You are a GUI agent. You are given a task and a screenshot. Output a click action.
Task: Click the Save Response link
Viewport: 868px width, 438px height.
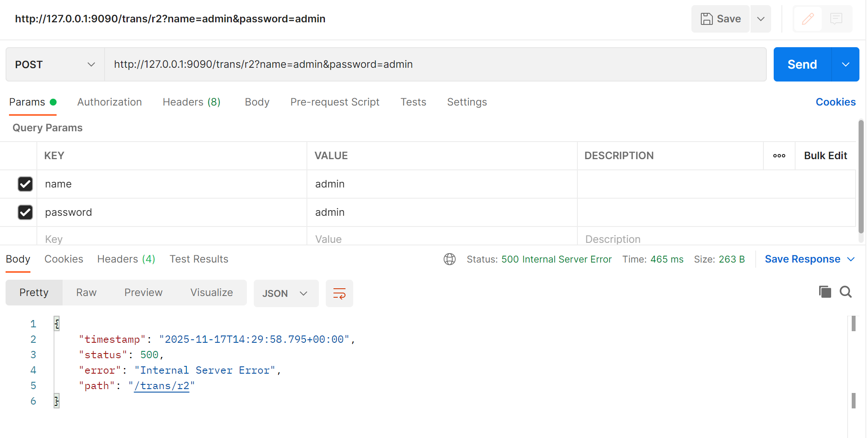point(802,259)
